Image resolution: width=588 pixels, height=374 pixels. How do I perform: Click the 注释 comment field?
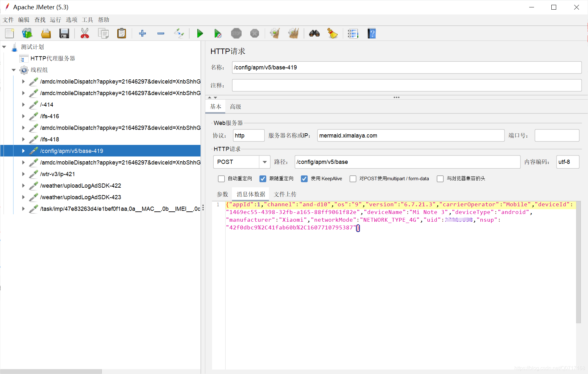(x=406, y=85)
